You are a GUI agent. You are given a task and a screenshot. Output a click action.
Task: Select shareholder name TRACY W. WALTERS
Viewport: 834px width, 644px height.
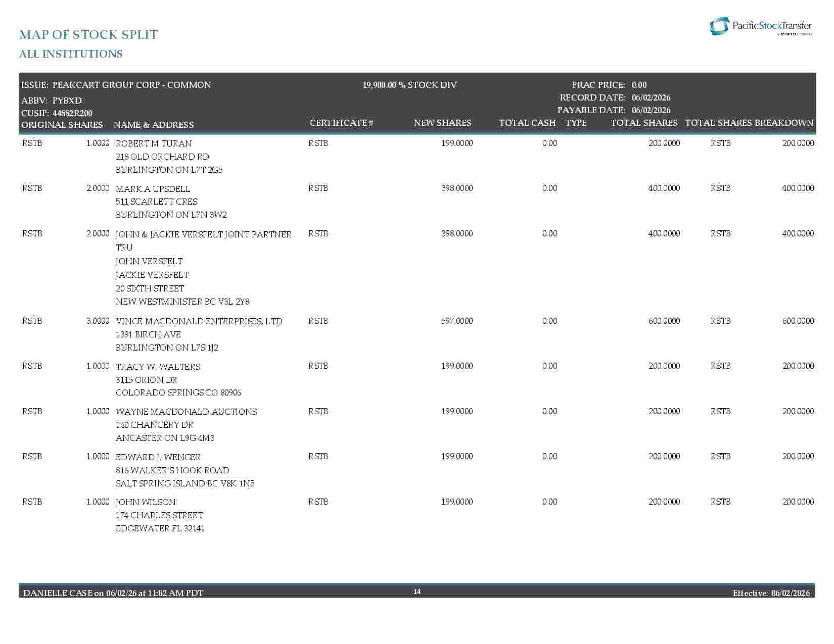pyautogui.click(x=158, y=367)
